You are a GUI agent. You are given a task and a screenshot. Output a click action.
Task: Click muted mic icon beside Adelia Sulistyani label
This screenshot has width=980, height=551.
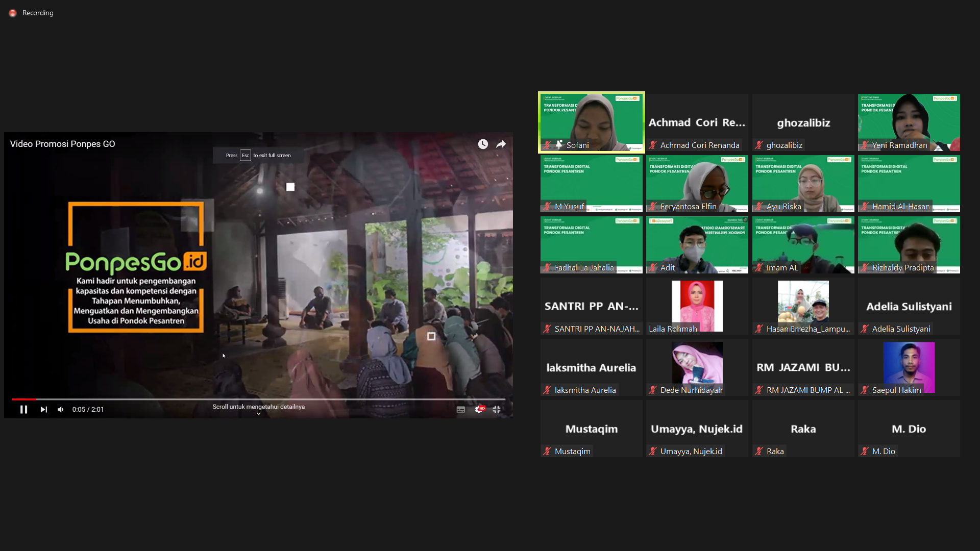[865, 329]
